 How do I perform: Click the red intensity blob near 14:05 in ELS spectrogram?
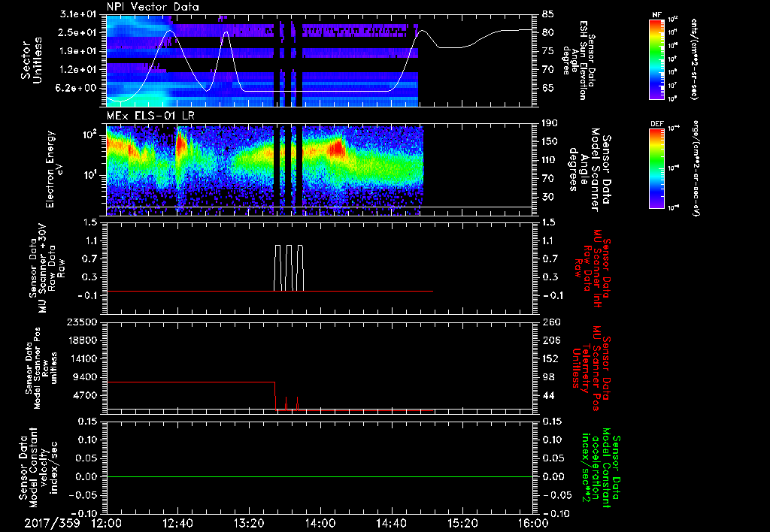tap(338, 148)
